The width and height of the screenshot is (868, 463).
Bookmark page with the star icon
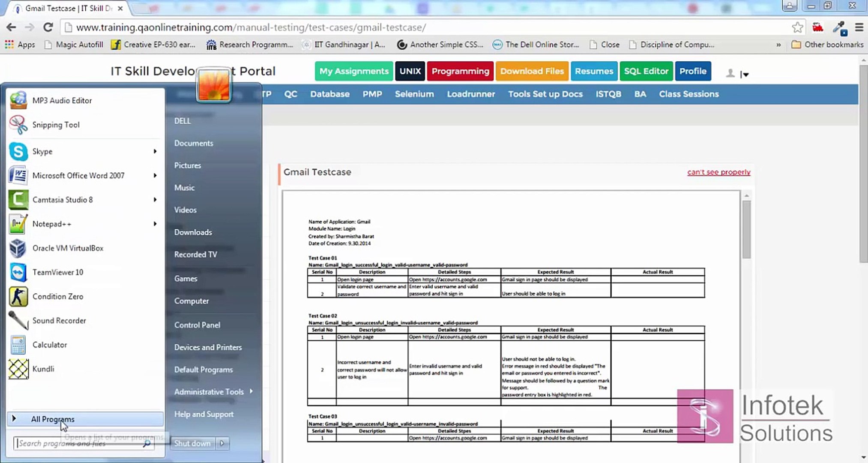coord(797,27)
